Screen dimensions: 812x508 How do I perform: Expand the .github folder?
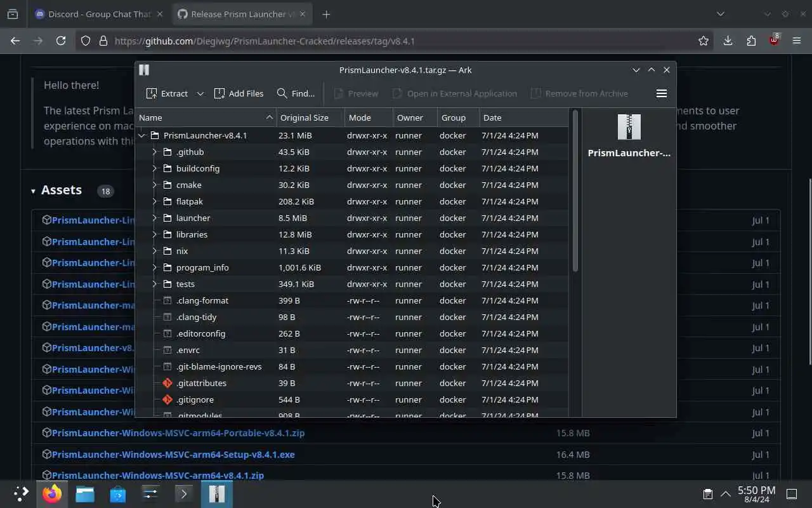tap(154, 152)
